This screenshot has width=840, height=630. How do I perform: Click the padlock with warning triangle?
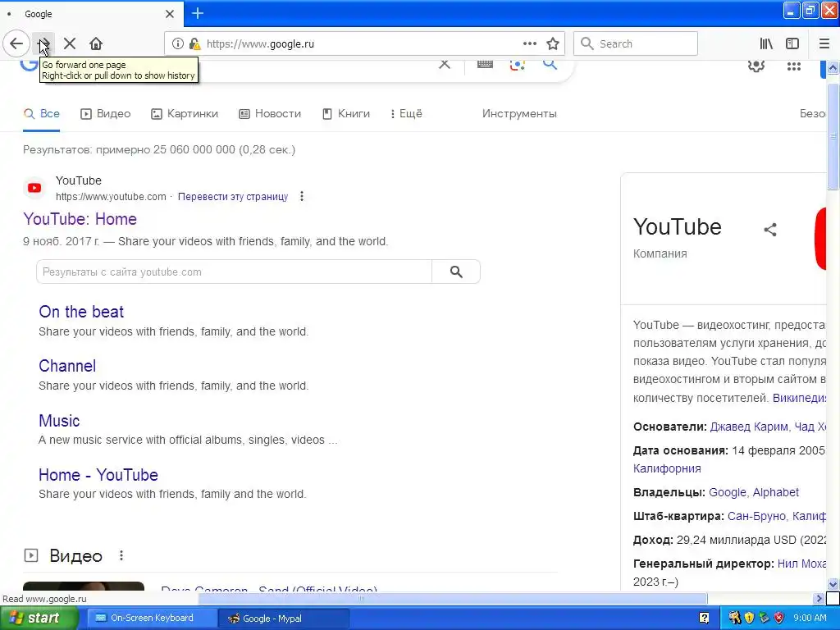(x=194, y=44)
